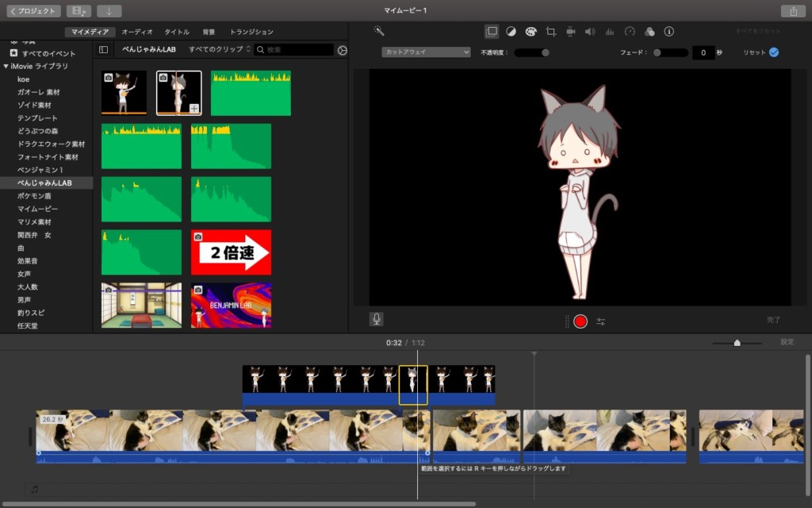This screenshot has height=508, width=812.
Task: Select ガオーレ 素材 event
Action: pos(39,92)
